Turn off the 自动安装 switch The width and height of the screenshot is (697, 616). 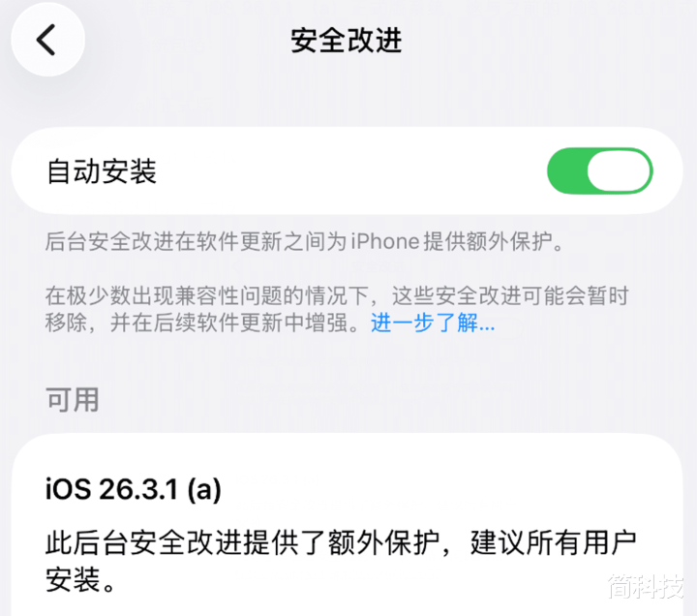pos(599,170)
